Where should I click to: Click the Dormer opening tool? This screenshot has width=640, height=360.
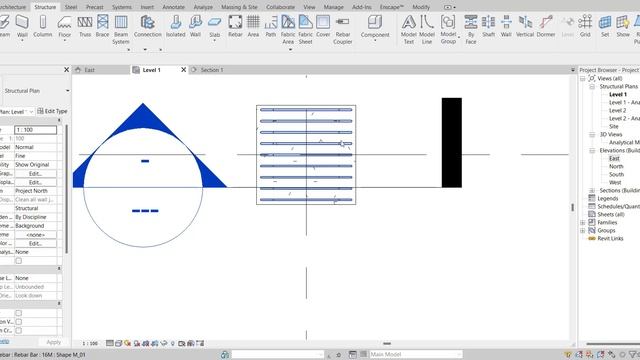pyautogui.click(x=546, y=27)
